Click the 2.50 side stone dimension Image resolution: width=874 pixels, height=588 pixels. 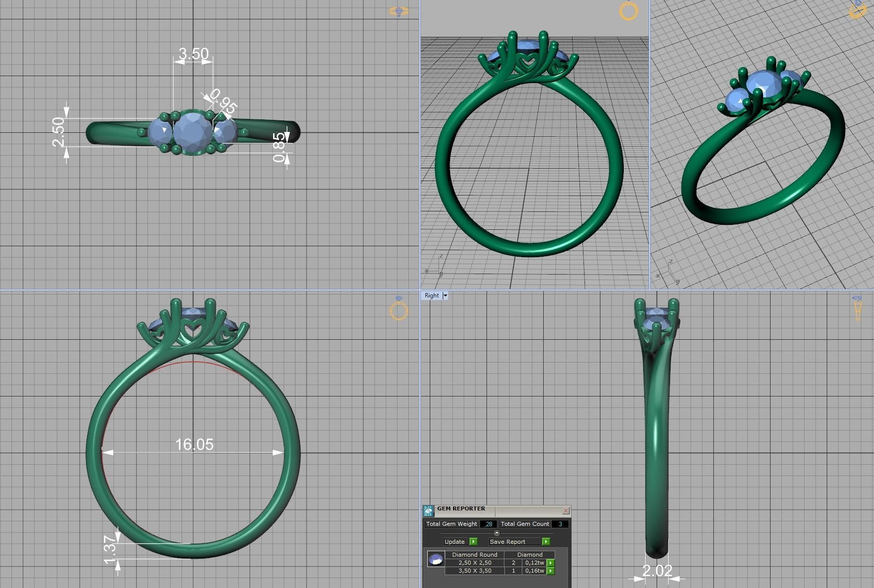coord(58,131)
